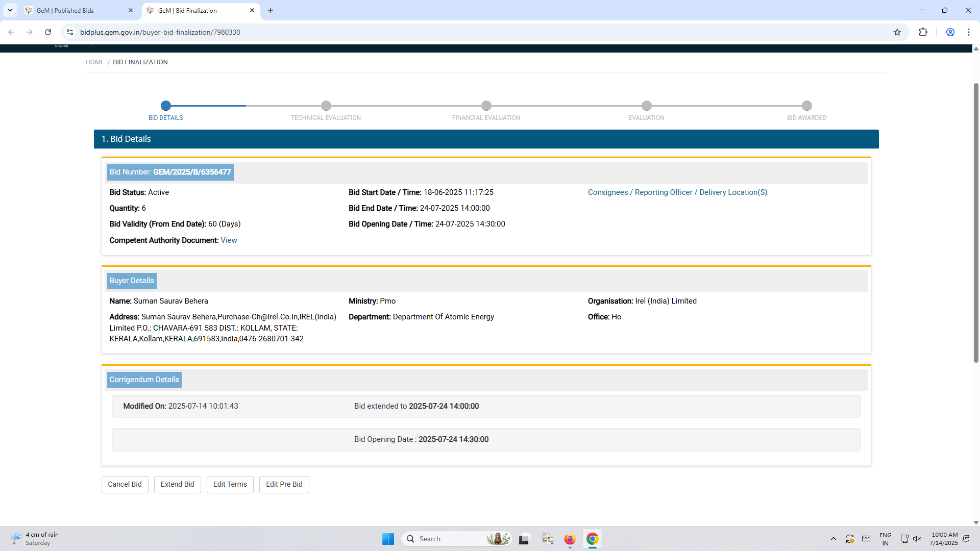
Task: Click the page vertical scrollbar thumb
Action: pos(976,222)
